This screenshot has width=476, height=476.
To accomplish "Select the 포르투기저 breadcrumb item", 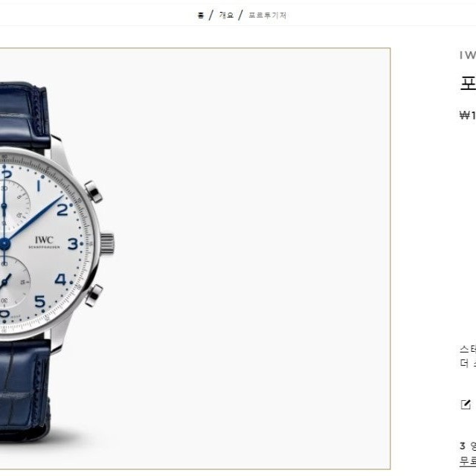I will point(268,15).
